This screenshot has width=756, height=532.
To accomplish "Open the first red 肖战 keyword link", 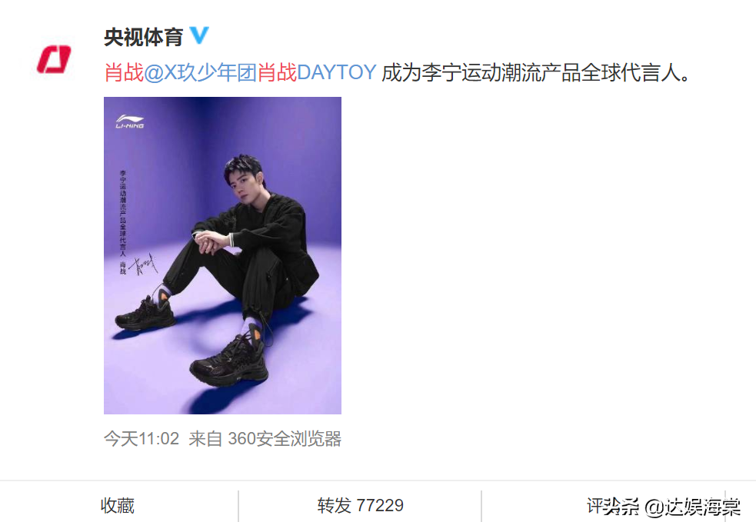I will pyautogui.click(x=124, y=73).
